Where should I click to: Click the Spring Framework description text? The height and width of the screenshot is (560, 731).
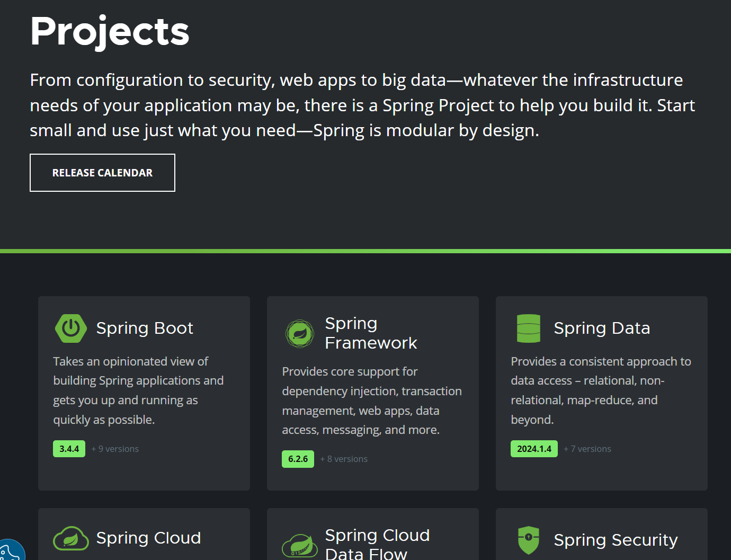pyautogui.click(x=372, y=401)
